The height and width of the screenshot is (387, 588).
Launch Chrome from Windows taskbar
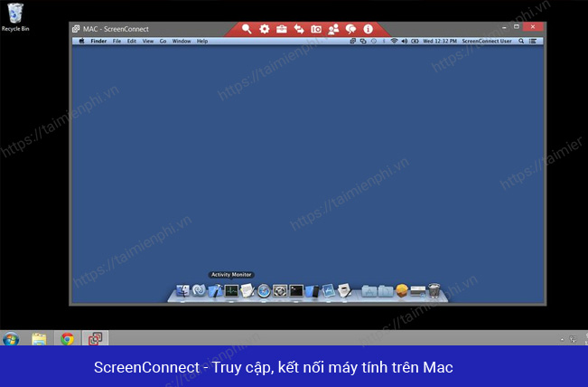[67, 339]
